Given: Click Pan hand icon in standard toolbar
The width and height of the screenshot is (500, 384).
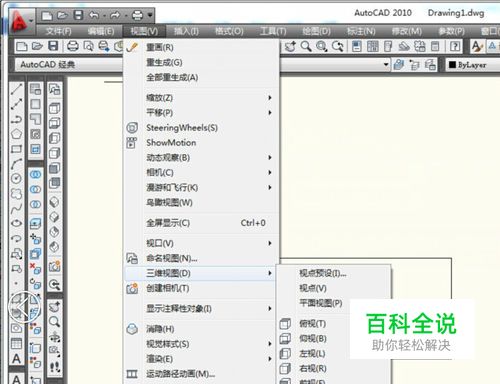Looking at the screenshot, I should click(x=290, y=46).
